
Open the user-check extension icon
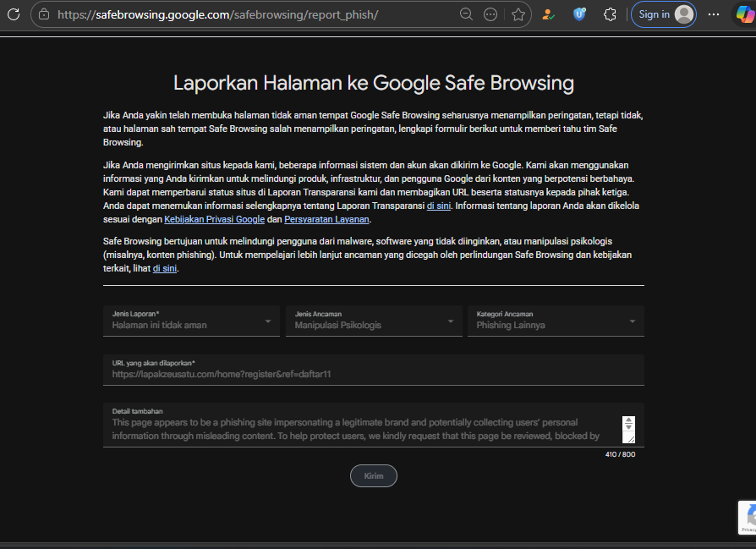tap(548, 14)
